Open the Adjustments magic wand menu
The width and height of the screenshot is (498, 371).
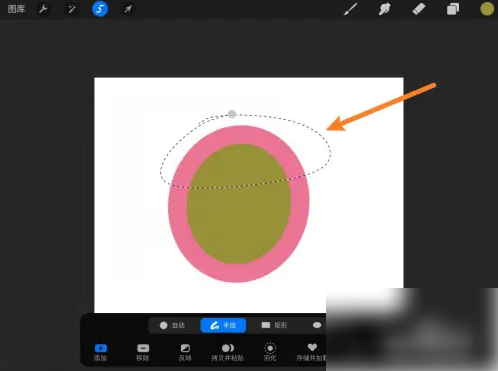[x=71, y=9]
